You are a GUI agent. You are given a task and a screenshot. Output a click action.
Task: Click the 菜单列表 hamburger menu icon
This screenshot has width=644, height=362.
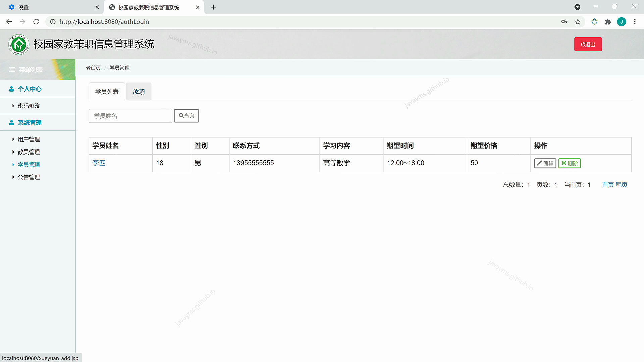(12, 70)
